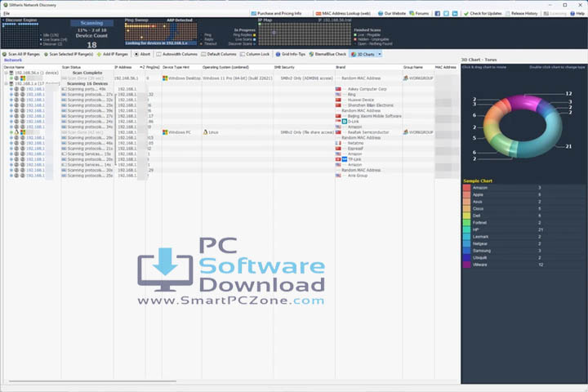Visit Our Website

point(392,14)
